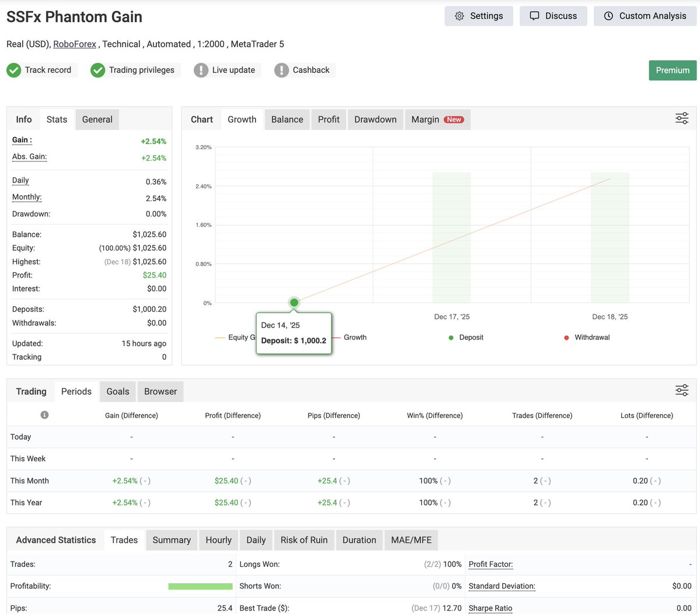Toggle the Equity Growth legend series
The height and width of the screenshot is (614, 700).
pos(235,338)
